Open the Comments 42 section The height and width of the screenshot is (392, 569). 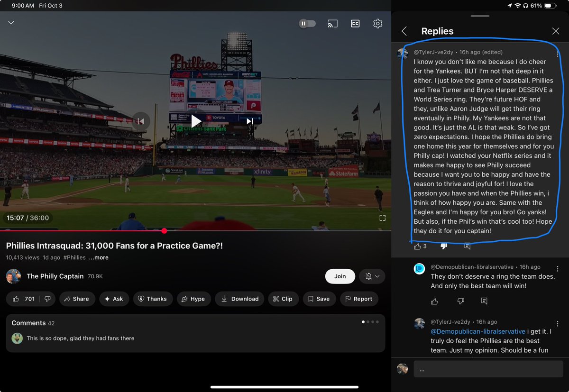pyautogui.click(x=33, y=323)
